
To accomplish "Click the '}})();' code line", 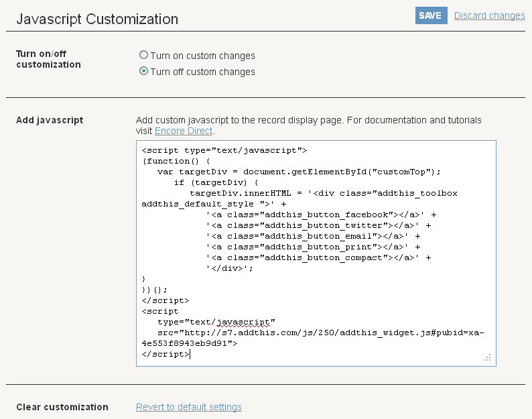I will pyautogui.click(x=154, y=290).
